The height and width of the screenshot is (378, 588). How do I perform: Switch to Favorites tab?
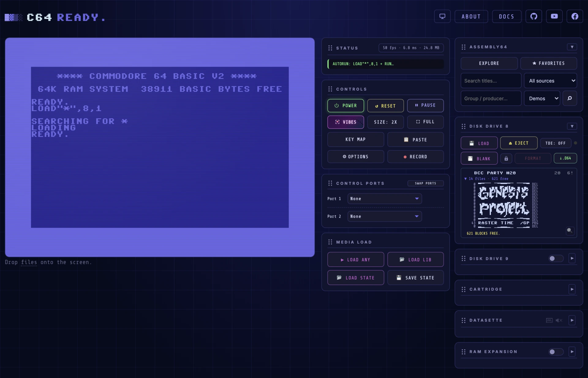point(549,63)
